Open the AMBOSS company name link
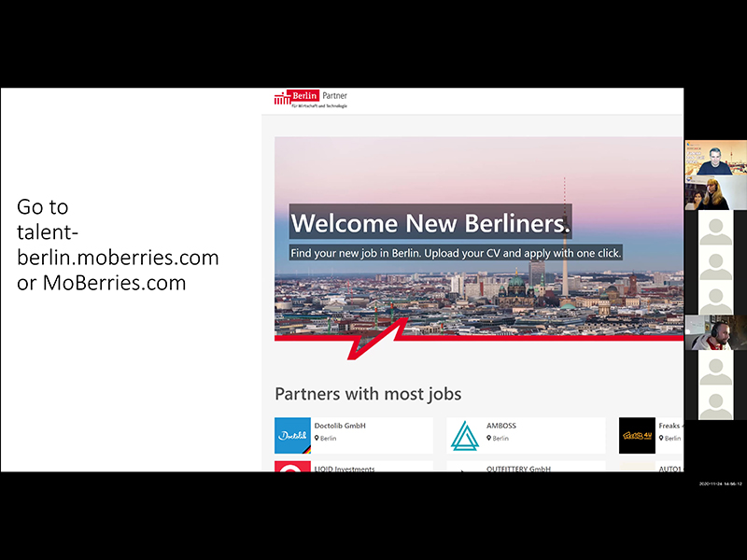The width and height of the screenshot is (747, 560). point(501,426)
